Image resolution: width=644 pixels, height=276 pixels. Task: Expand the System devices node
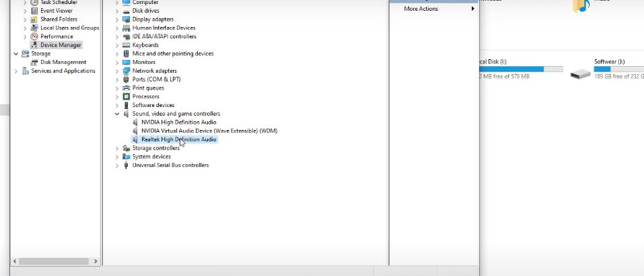click(x=117, y=157)
